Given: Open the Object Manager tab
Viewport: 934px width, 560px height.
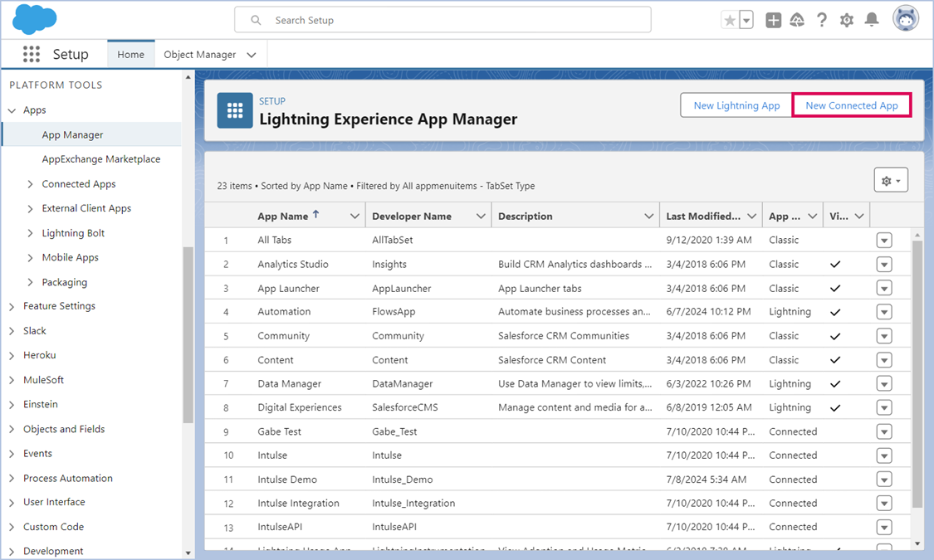Looking at the screenshot, I should 199,54.
